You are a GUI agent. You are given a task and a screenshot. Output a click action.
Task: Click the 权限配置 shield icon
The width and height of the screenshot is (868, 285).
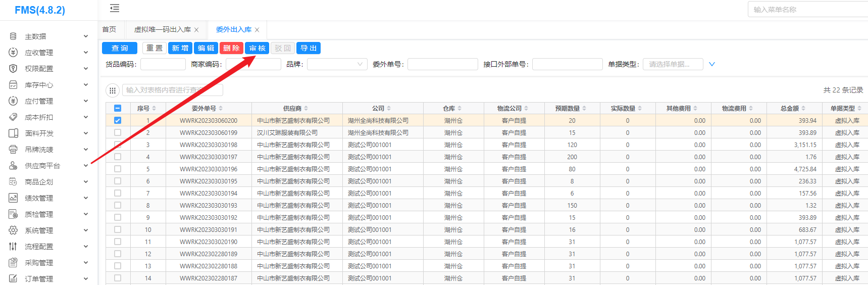[x=13, y=69]
